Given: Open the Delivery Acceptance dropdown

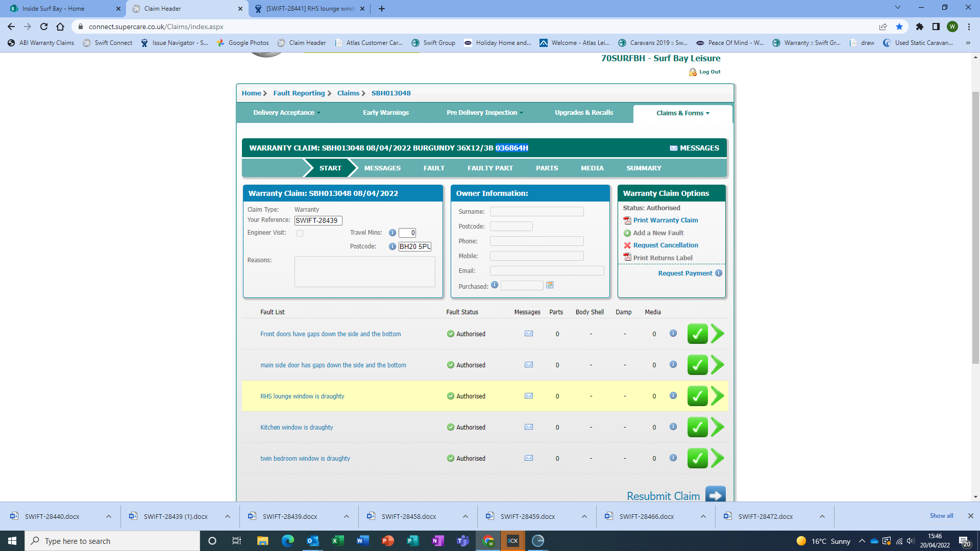Looking at the screenshot, I should [x=287, y=113].
